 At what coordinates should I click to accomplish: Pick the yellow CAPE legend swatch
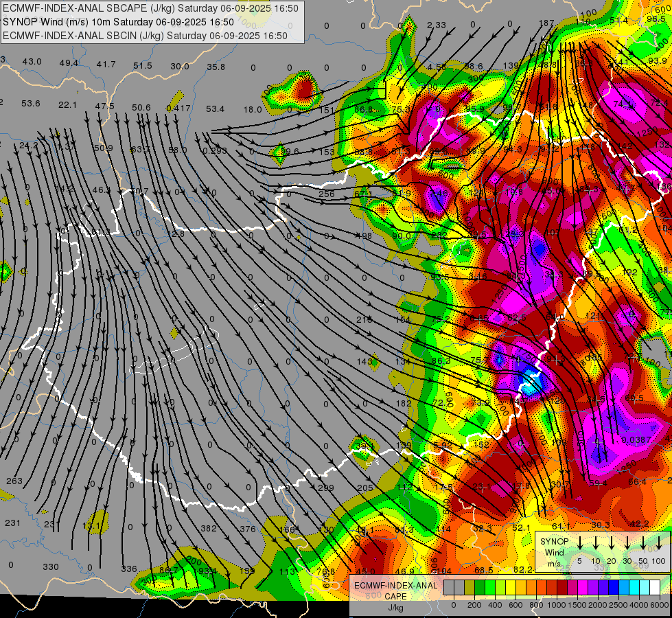(x=511, y=588)
